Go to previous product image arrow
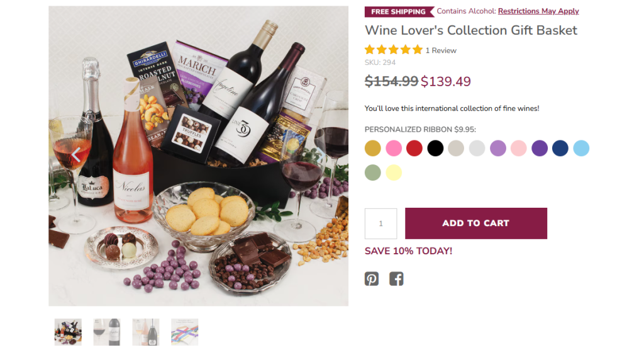This screenshot has width=644, height=350. coord(76,155)
